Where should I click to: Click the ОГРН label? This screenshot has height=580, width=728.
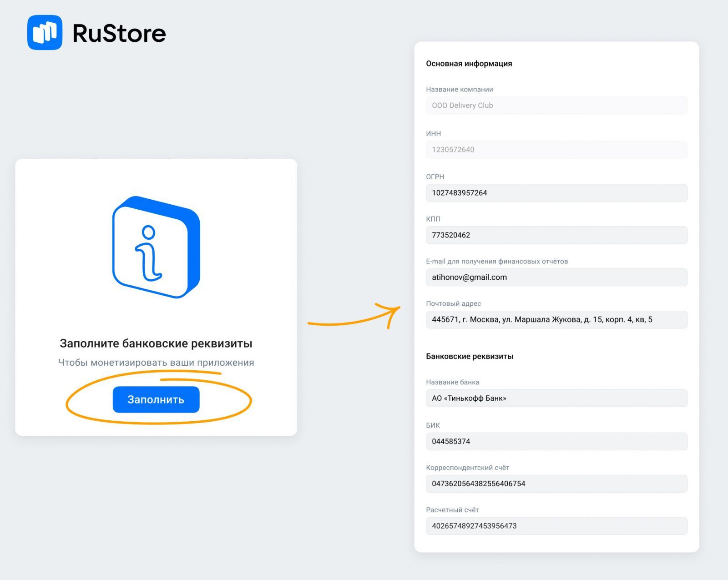[435, 177]
